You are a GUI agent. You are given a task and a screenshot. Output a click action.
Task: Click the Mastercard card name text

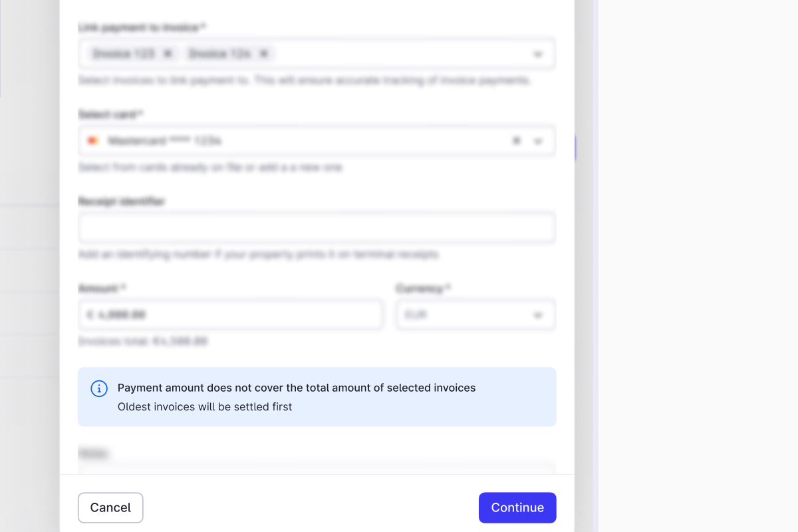pyautogui.click(x=164, y=141)
